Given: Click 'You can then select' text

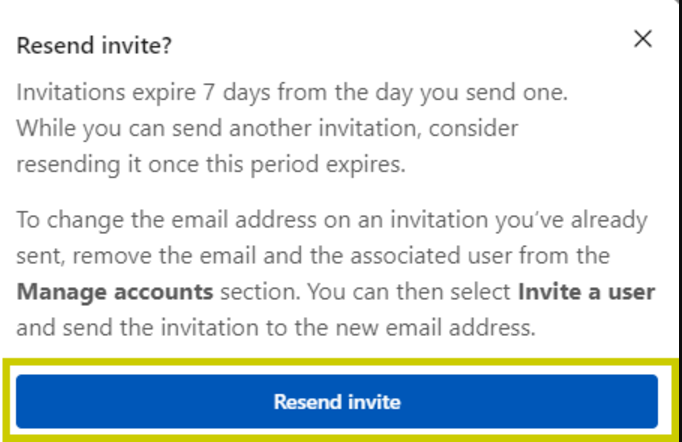Looking at the screenshot, I should point(402,292).
